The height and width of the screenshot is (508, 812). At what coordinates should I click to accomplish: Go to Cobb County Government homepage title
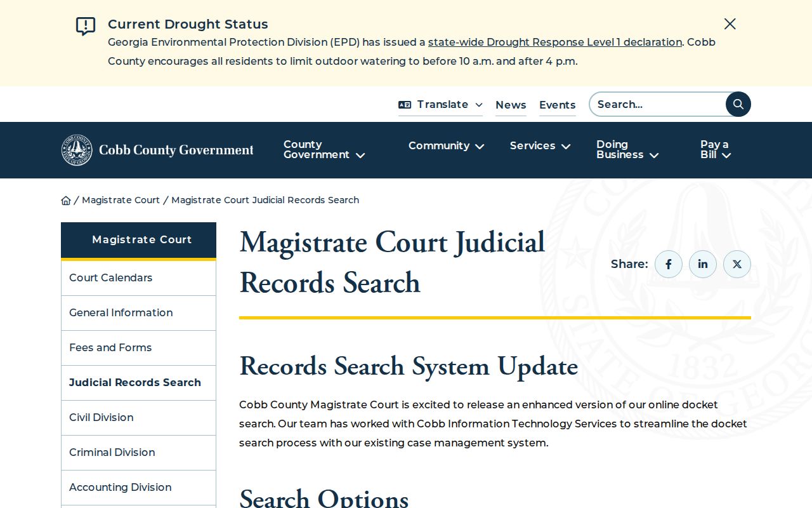tap(176, 150)
